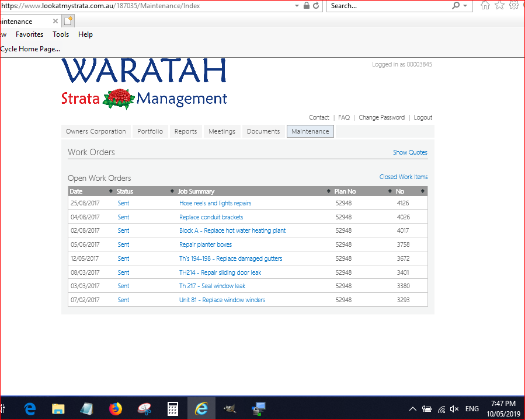525x420 pixels.
Task: Open the Tools menu
Action: pos(61,34)
